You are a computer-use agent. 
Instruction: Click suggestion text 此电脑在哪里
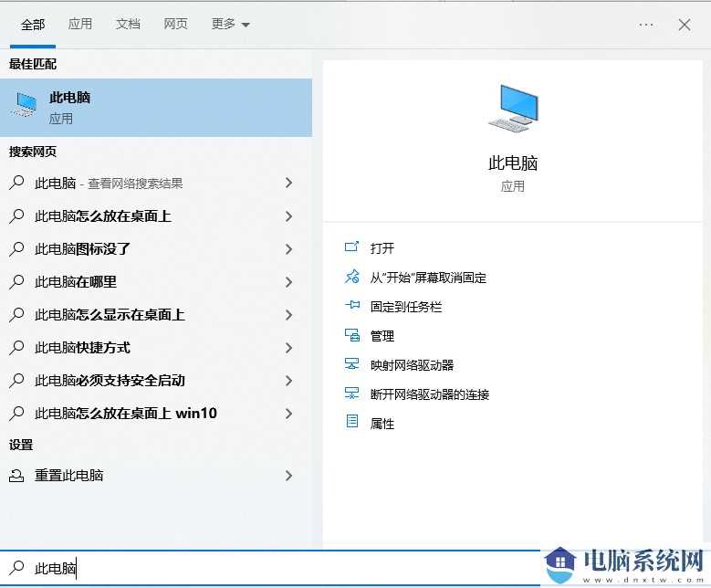(76, 282)
